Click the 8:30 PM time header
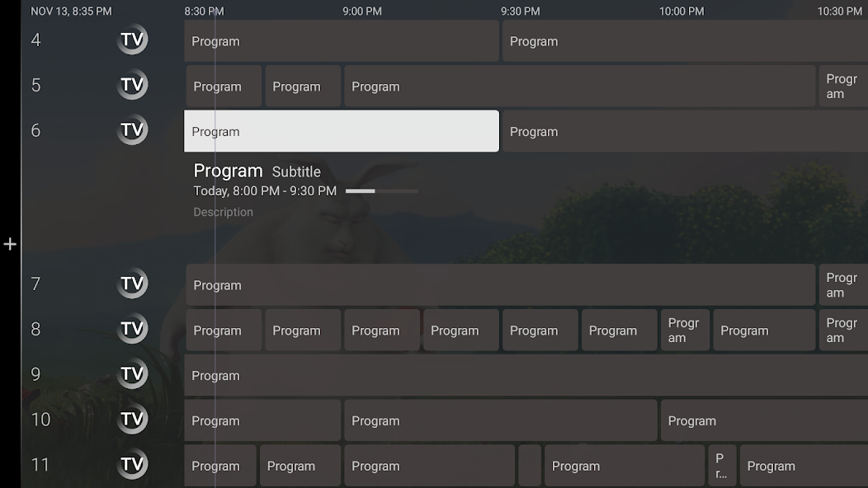This screenshot has width=868, height=488. point(205,11)
